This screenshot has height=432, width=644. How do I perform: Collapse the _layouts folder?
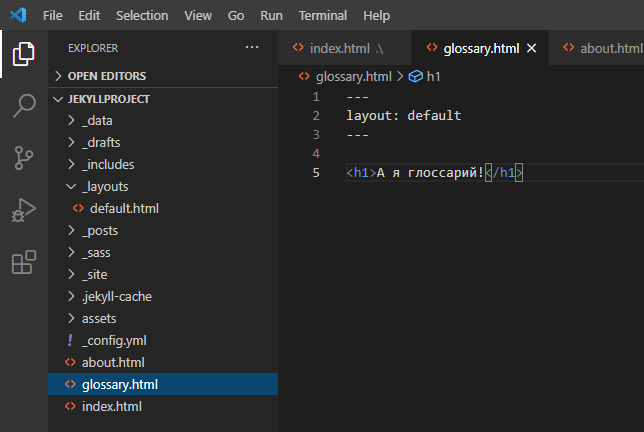pyautogui.click(x=104, y=186)
